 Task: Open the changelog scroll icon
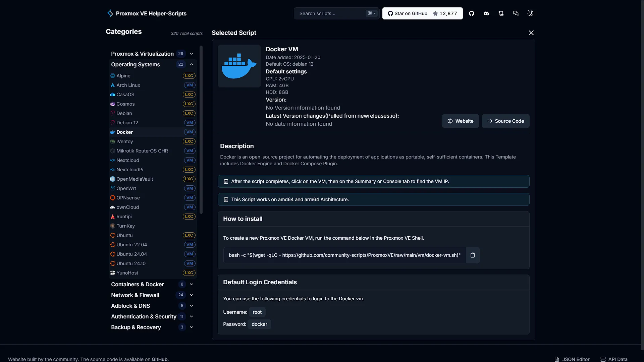(501, 13)
